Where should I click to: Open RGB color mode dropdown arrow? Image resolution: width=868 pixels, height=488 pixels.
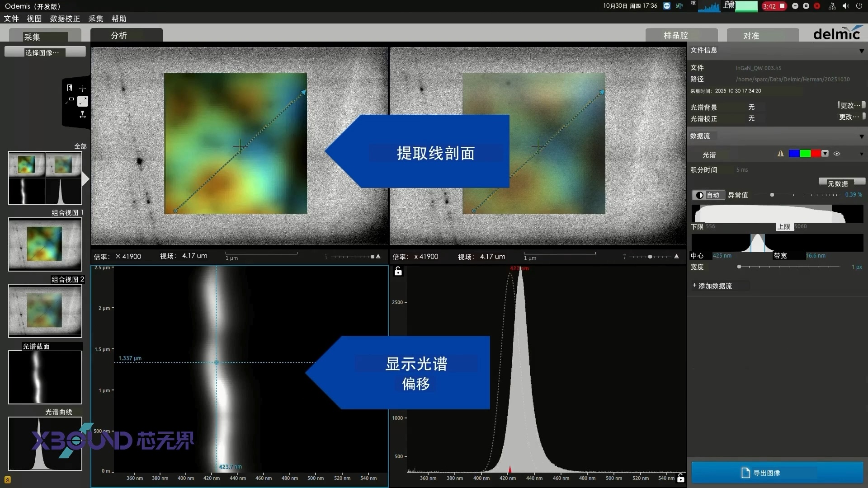(825, 154)
